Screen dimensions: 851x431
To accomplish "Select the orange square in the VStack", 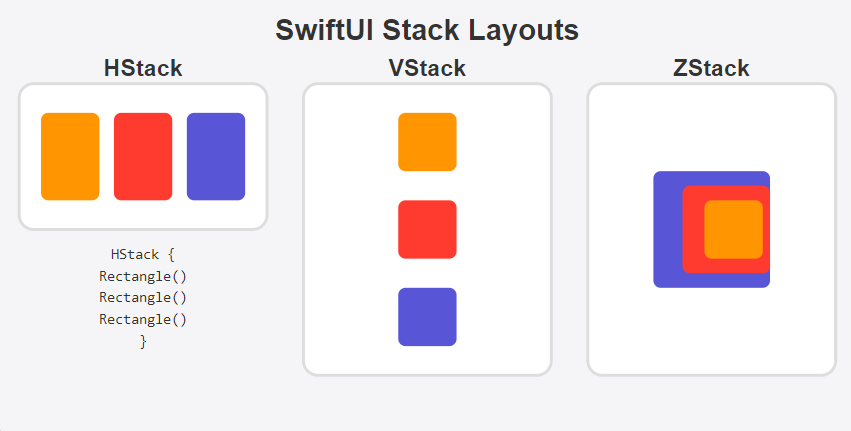I will [427, 142].
